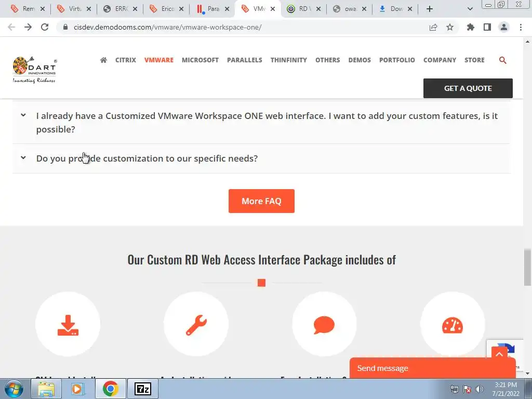Click the Dart Innovations logo
The height and width of the screenshot is (399, 532).
(x=34, y=70)
